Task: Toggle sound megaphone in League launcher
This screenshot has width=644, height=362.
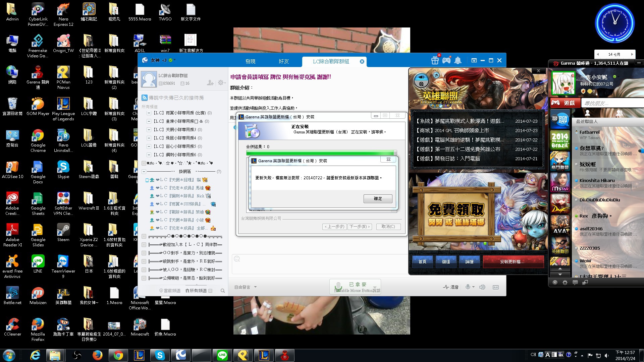Action: pyautogui.click(x=421, y=77)
